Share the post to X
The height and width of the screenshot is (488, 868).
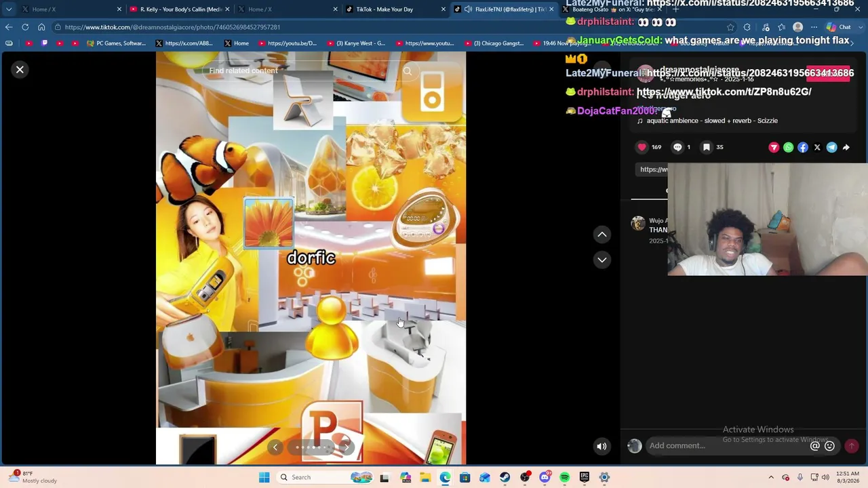pyautogui.click(x=817, y=147)
